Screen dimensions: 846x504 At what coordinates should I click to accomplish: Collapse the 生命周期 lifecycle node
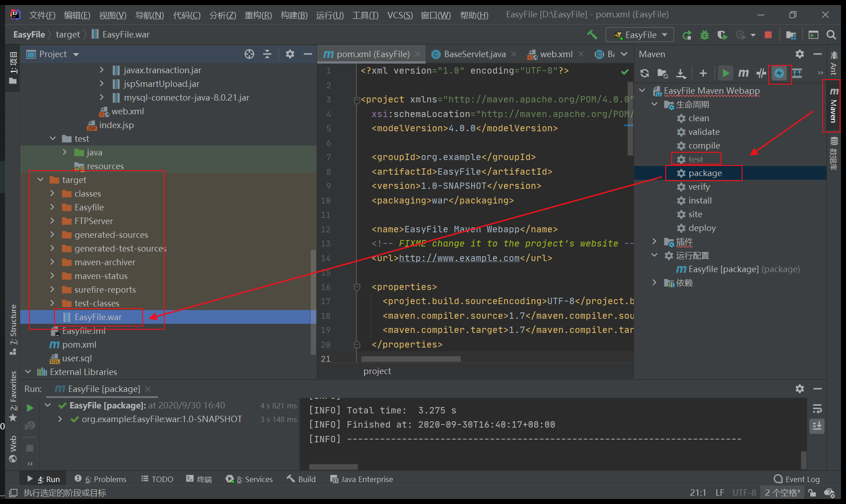click(654, 104)
